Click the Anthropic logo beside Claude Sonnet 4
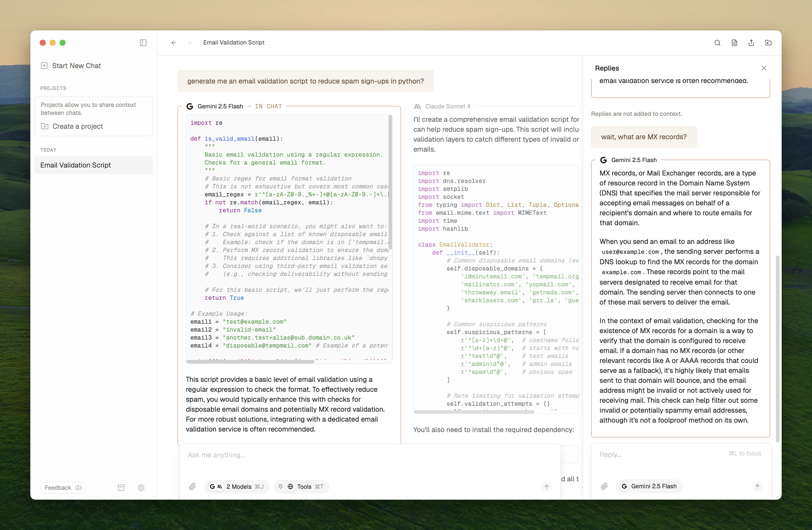This screenshot has height=530, width=812. pyautogui.click(x=417, y=106)
